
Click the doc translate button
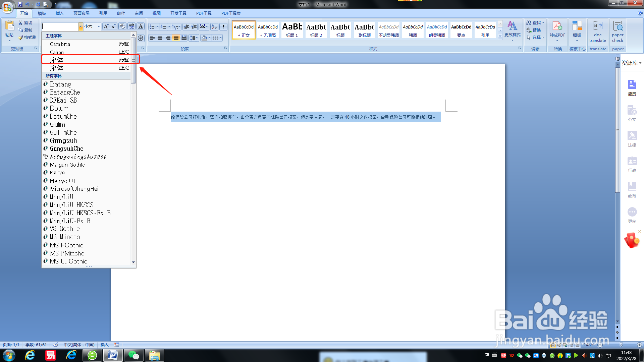[x=598, y=32]
